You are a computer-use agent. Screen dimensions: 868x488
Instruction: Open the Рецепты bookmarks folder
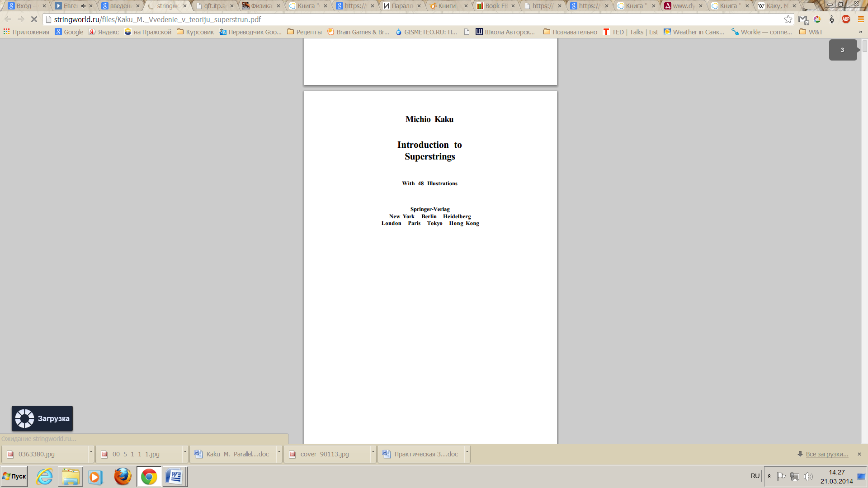tap(304, 32)
